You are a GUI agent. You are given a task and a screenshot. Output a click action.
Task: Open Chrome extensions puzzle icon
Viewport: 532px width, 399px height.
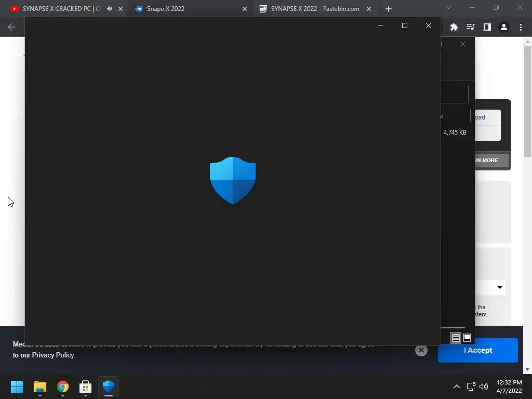pyautogui.click(x=454, y=27)
